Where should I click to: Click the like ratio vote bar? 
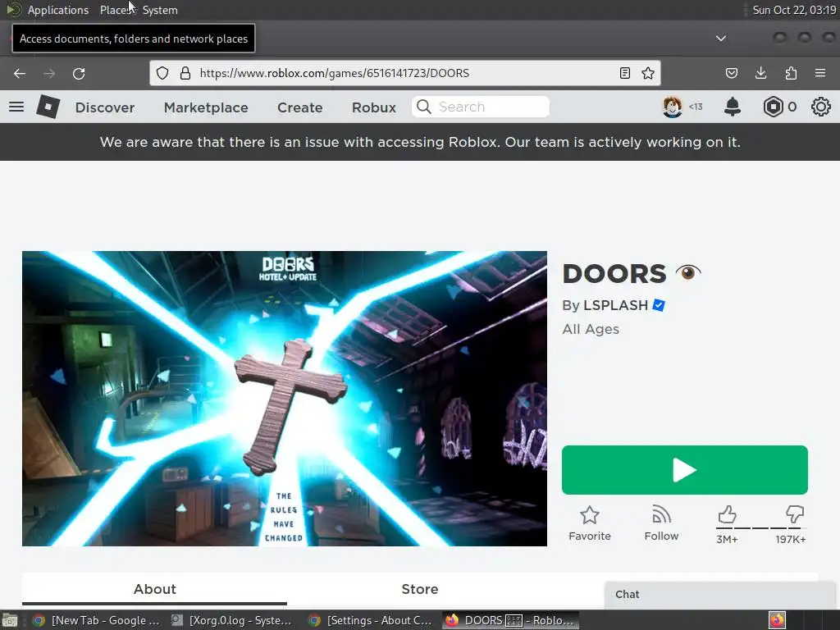pyautogui.click(x=760, y=528)
